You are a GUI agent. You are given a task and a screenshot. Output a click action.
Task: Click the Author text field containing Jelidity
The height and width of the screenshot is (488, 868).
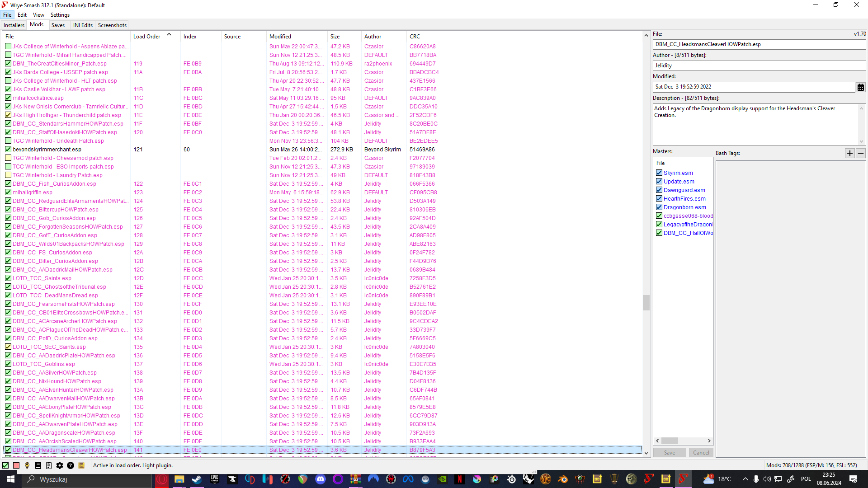tap(759, 66)
